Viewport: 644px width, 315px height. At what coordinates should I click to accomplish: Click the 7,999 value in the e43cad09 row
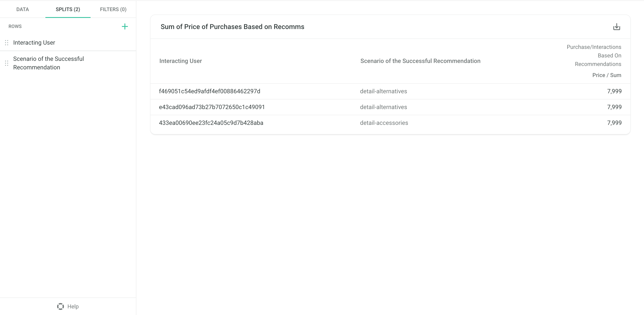tap(614, 107)
